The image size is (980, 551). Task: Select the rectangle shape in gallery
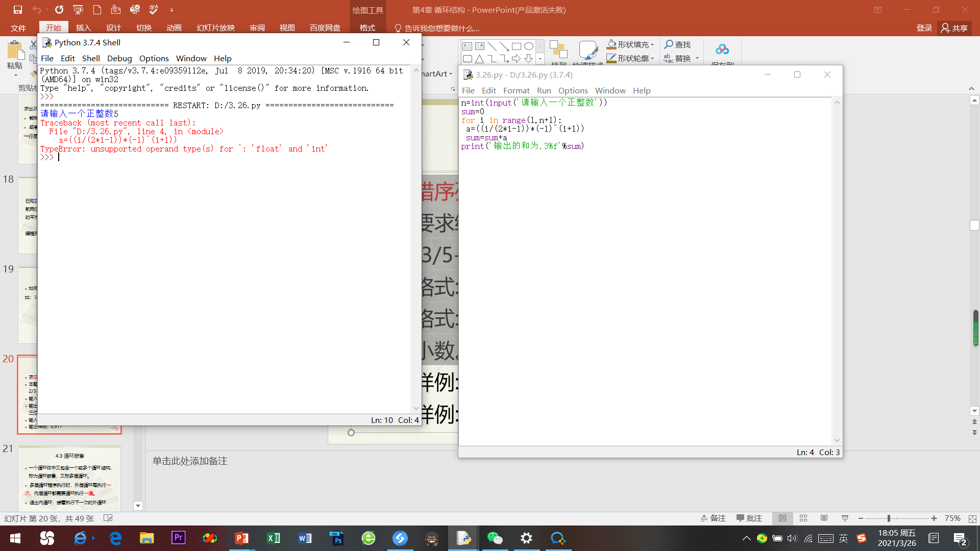pos(517,46)
